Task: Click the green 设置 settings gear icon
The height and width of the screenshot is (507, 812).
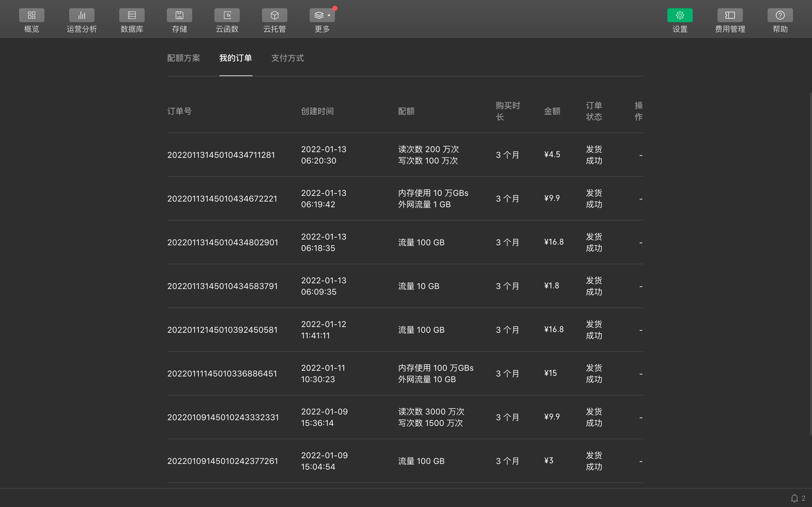Action: pos(679,16)
